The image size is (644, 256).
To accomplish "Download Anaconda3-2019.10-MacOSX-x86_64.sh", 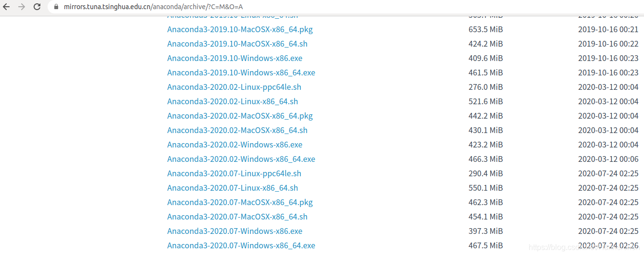I will (x=237, y=44).
